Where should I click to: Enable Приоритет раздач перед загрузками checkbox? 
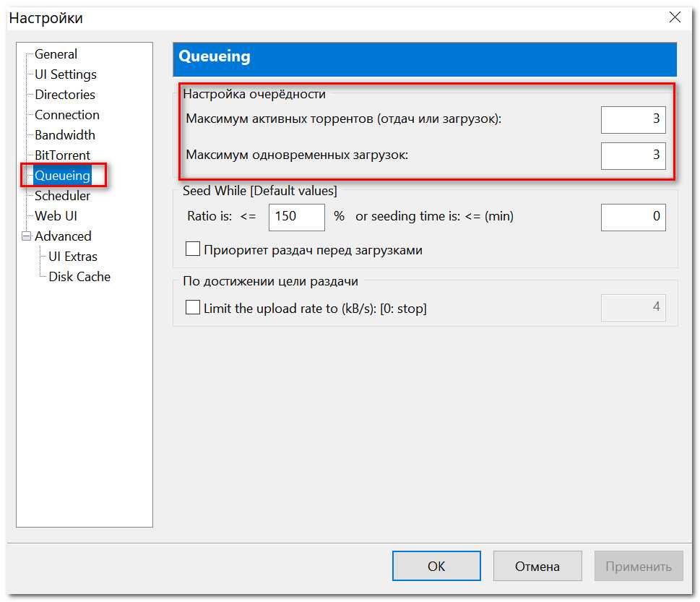193,249
